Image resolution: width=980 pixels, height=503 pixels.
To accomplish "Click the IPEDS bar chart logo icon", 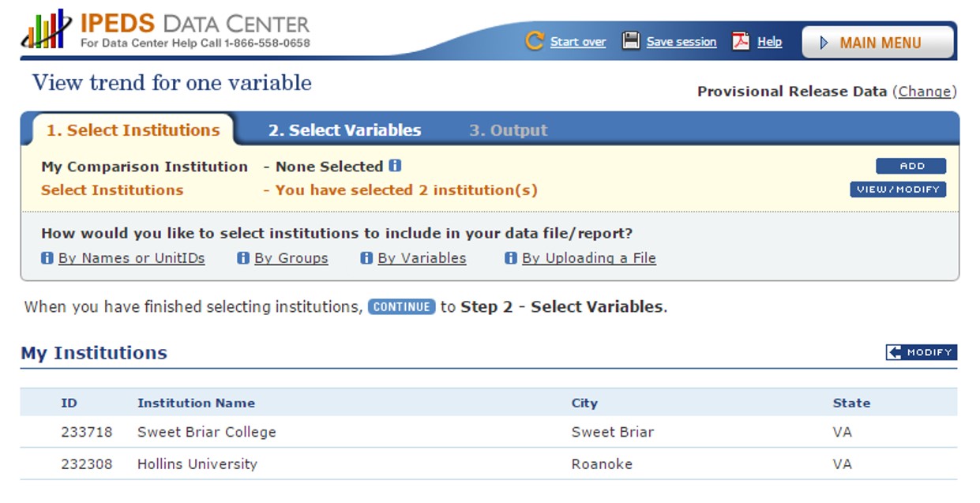I will pos(46,31).
